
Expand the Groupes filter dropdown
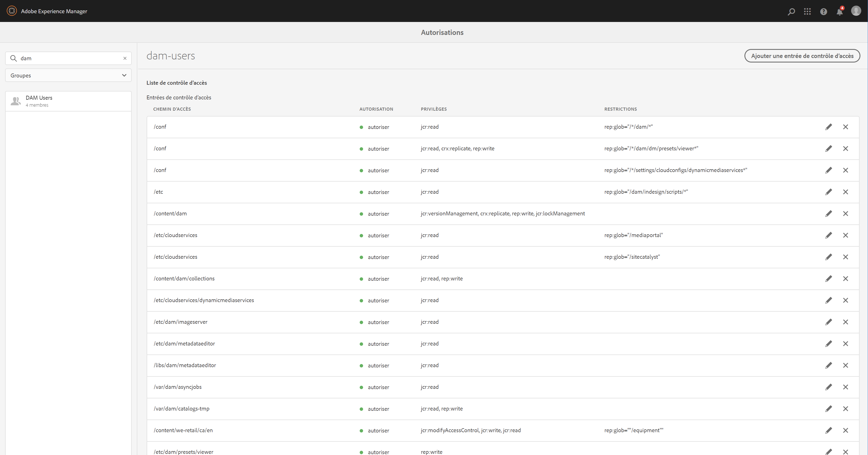68,75
